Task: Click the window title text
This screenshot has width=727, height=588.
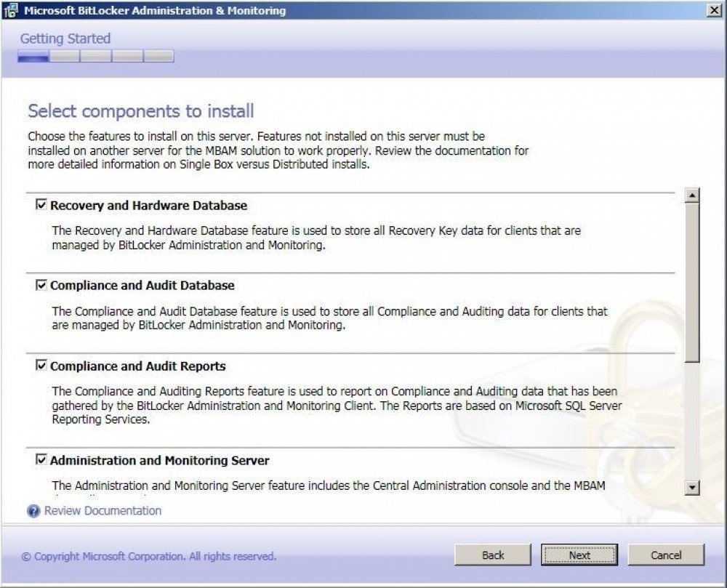Action: coord(155,11)
